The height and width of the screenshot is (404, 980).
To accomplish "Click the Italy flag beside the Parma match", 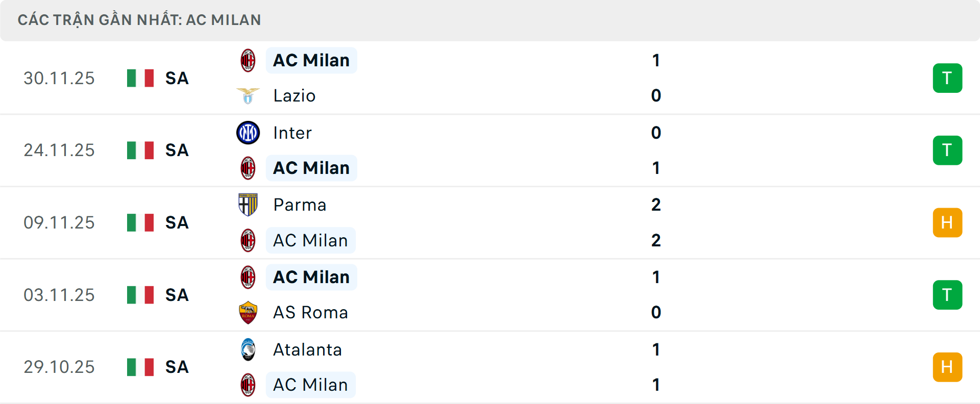I will 140,222.
